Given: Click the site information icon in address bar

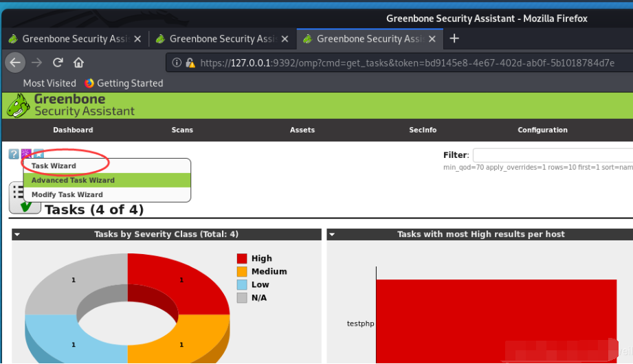Looking at the screenshot, I should point(177,62).
